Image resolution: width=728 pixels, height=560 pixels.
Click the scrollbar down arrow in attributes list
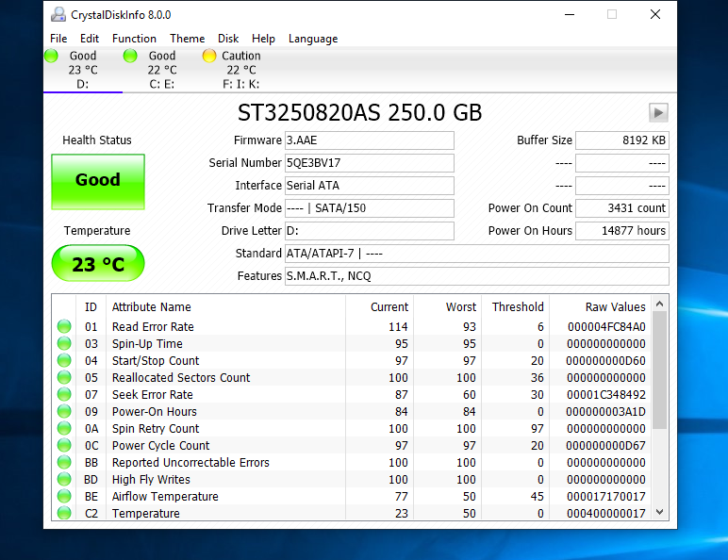pos(659,512)
